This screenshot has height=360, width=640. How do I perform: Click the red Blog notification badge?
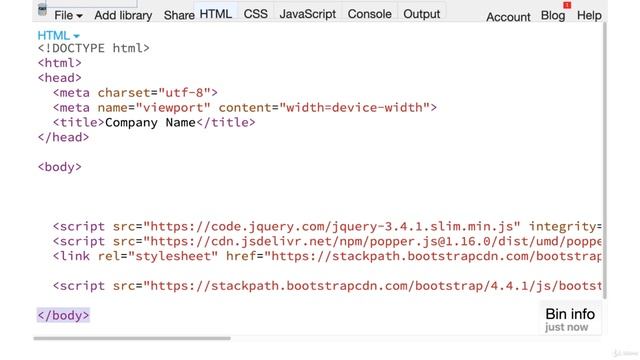(x=567, y=5)
